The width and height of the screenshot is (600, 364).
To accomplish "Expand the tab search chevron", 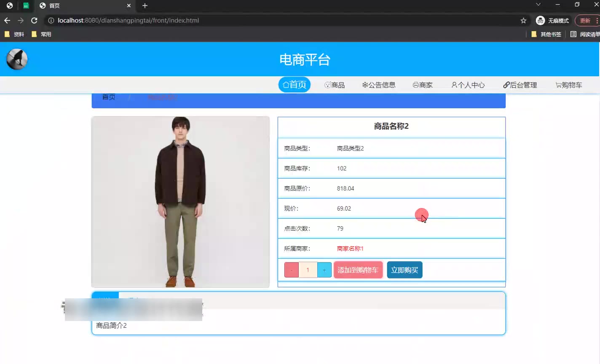I will 538,5.
